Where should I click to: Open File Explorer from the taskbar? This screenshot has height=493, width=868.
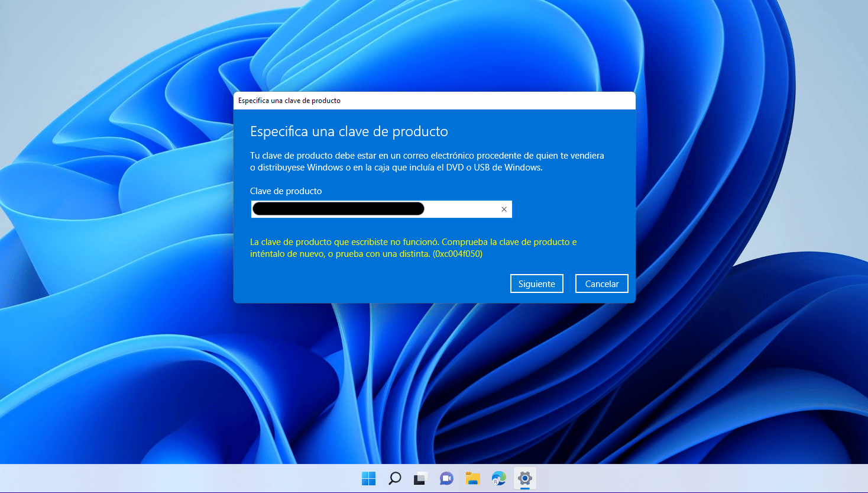[472, 478]
